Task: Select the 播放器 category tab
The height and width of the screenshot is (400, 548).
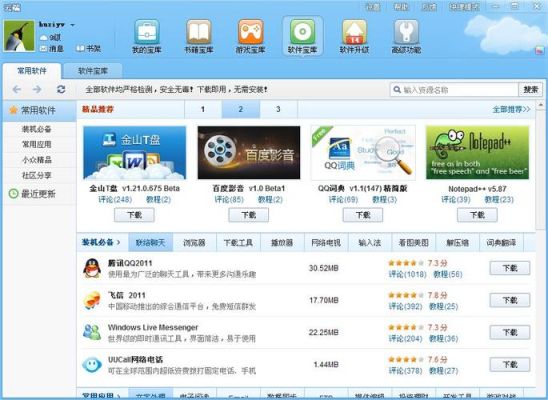Action: coord(282,242)
